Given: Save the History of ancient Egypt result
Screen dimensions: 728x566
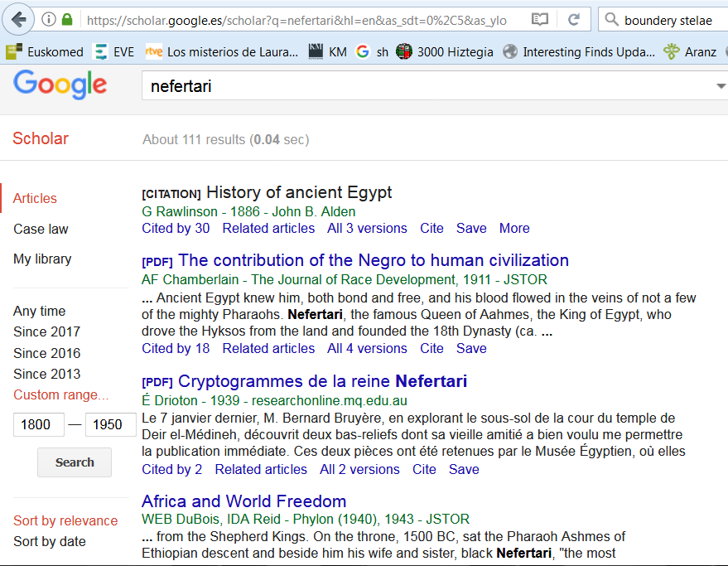Looking at the screenshot, I should pos(471,228).
